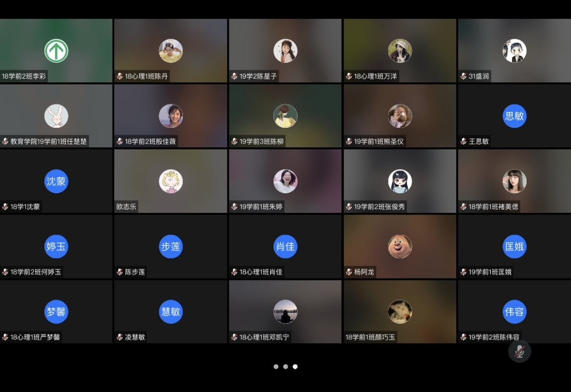This screenshot has width=571, height=392.
Task: Click muted mic icon beside 18心理1班陈丹
Action: pyautogui.click(x=119, y=76)
